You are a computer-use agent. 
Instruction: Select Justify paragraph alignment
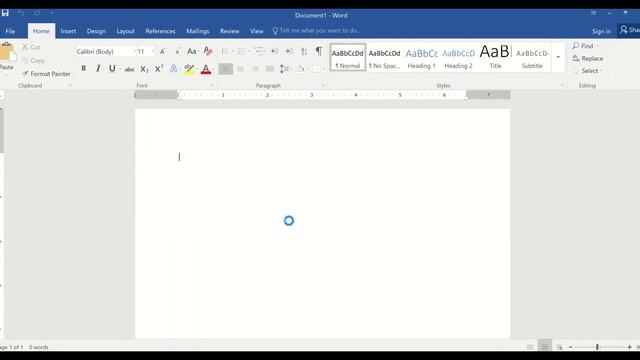[x=269, y=69]
